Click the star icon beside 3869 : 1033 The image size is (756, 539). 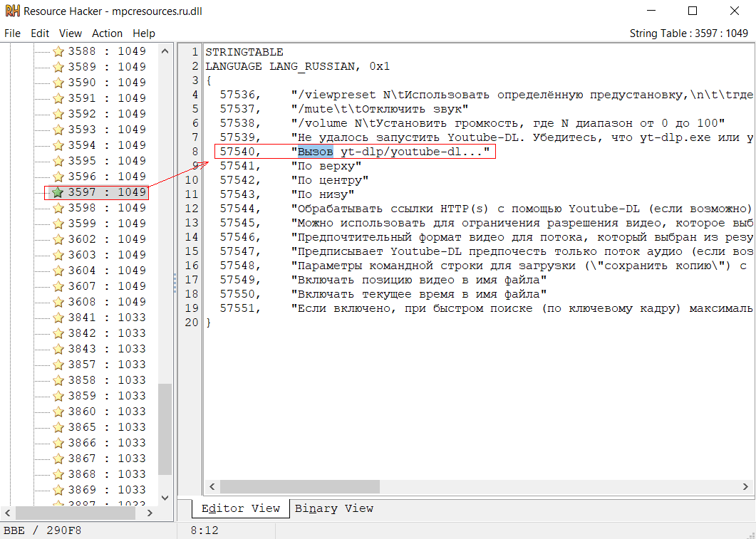(58, 490)
